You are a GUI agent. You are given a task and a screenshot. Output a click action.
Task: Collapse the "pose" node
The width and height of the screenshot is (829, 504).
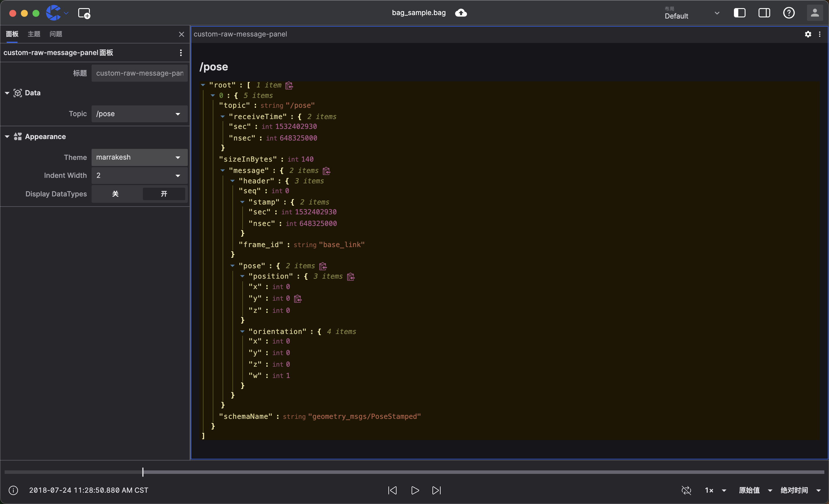click(232, 266)
